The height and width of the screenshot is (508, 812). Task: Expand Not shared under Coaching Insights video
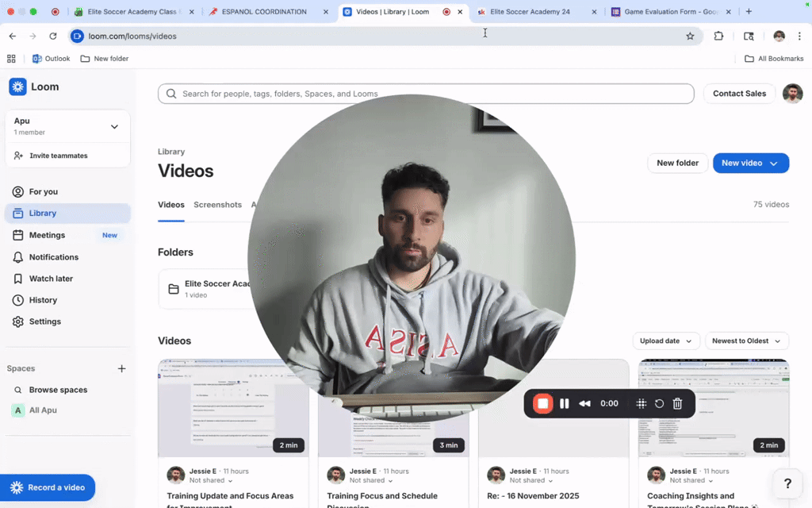(691, 480)
